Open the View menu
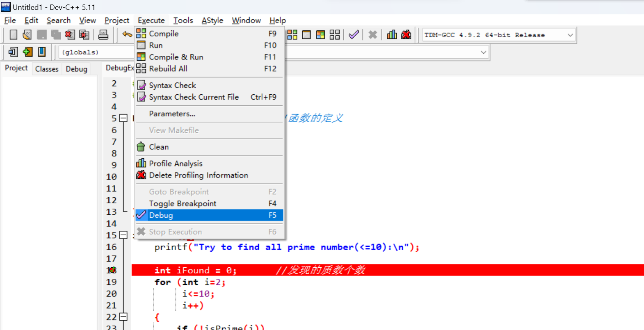 pos(87,20)
